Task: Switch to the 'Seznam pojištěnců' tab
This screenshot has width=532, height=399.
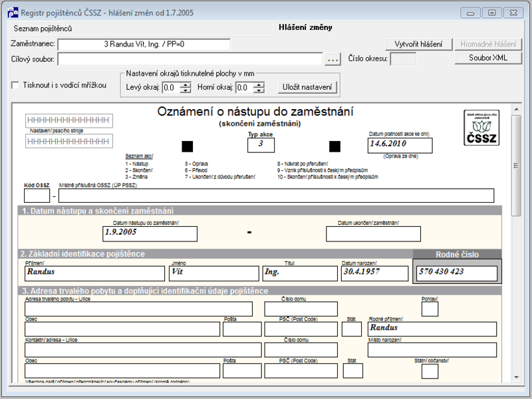Action: (x=43, y=29)
